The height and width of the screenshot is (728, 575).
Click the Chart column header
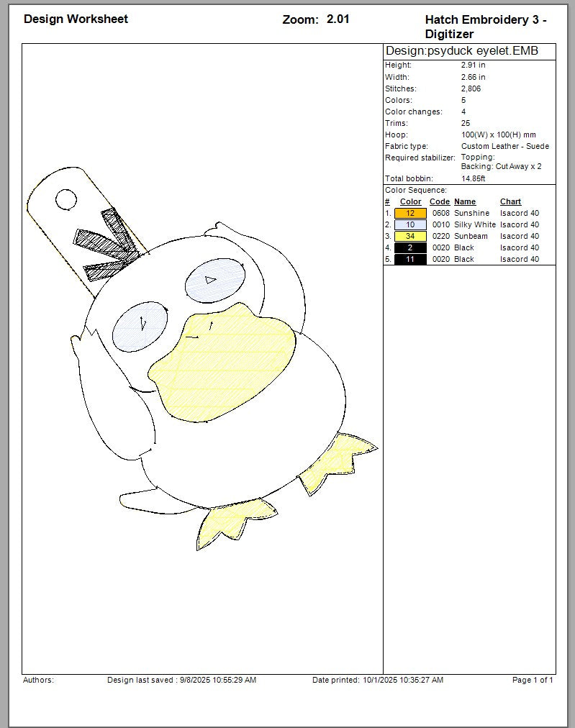(510, 201)
